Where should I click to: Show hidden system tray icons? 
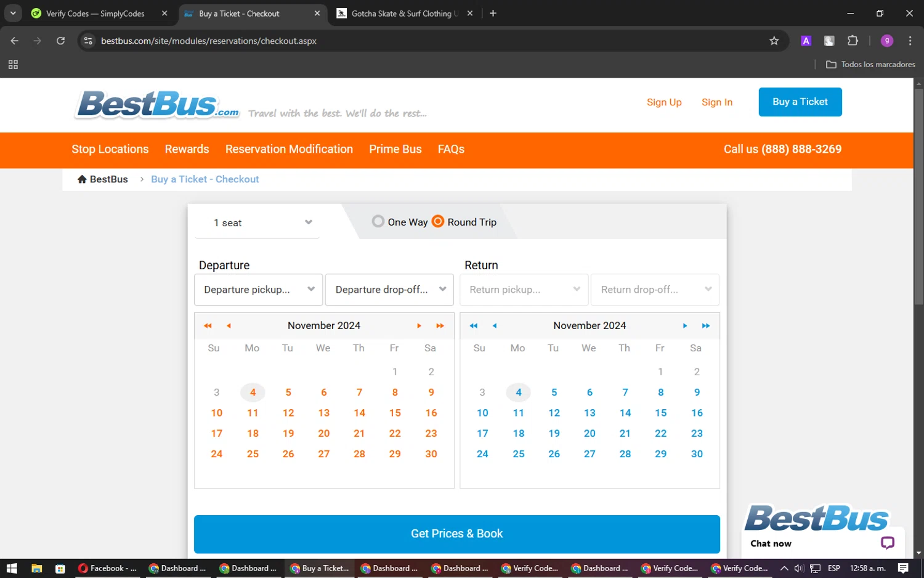(x=784, y=568)
